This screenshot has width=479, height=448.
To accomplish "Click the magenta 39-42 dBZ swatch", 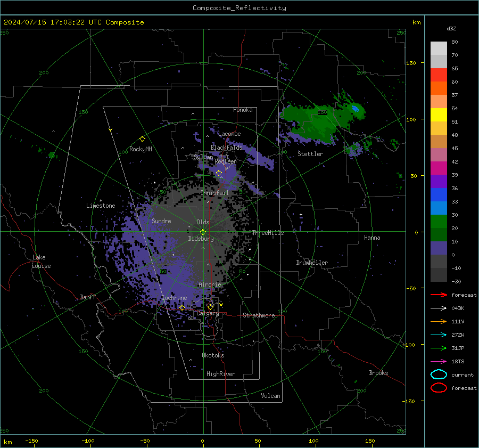I will point(439,168).
